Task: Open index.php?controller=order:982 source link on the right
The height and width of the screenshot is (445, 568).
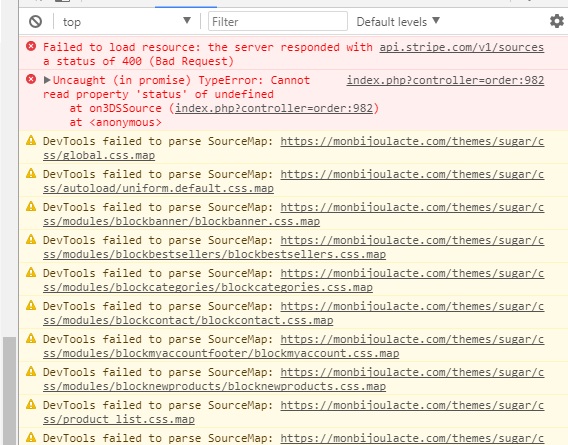Action: tap(445, 80)
